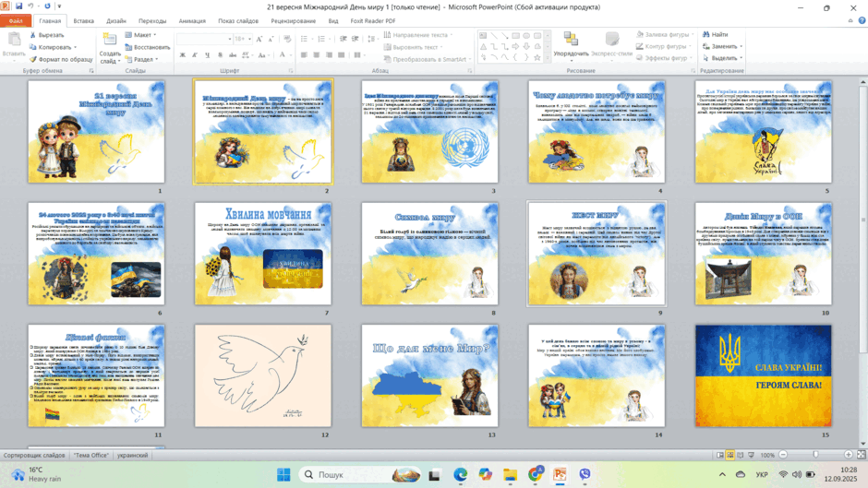The width and height of the screenshot is (868, 488).
Task: Click the Help question mark icon
Action: pos(862,20)
